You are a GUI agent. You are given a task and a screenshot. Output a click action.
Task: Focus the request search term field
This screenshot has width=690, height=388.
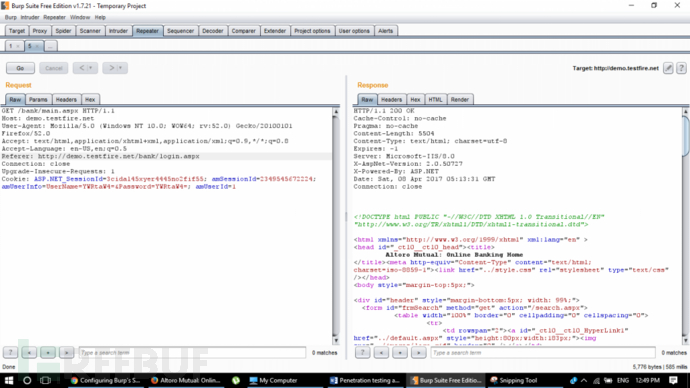tap(192, 352)
